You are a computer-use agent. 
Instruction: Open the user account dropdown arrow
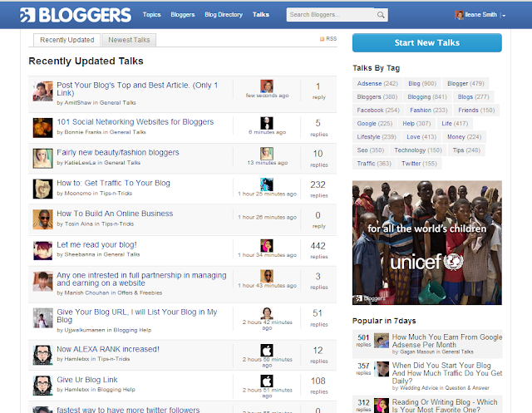point(504,16)
